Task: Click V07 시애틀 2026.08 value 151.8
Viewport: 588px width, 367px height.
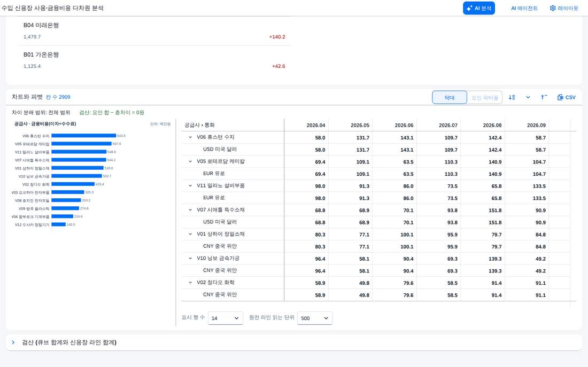Action: pyautogui.click(x=495, y=210)
